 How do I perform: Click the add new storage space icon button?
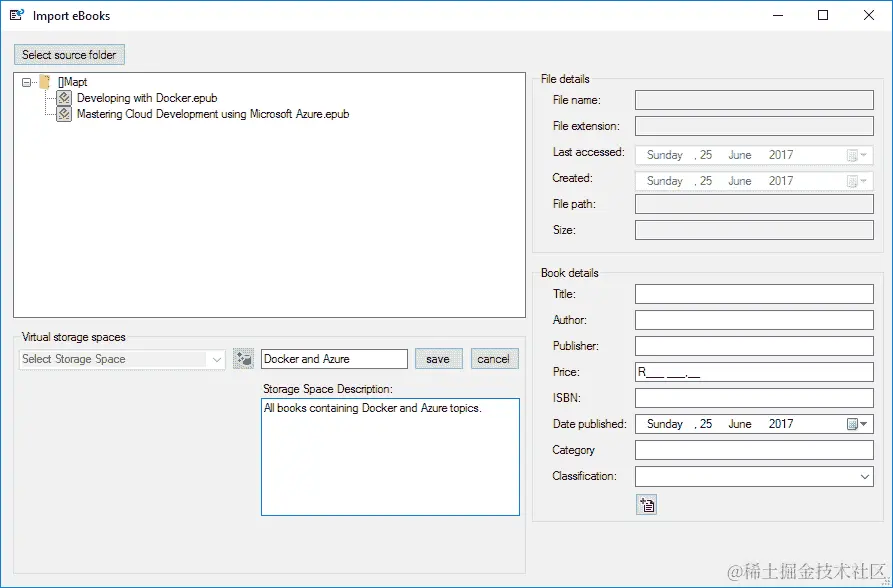[243, 359]
